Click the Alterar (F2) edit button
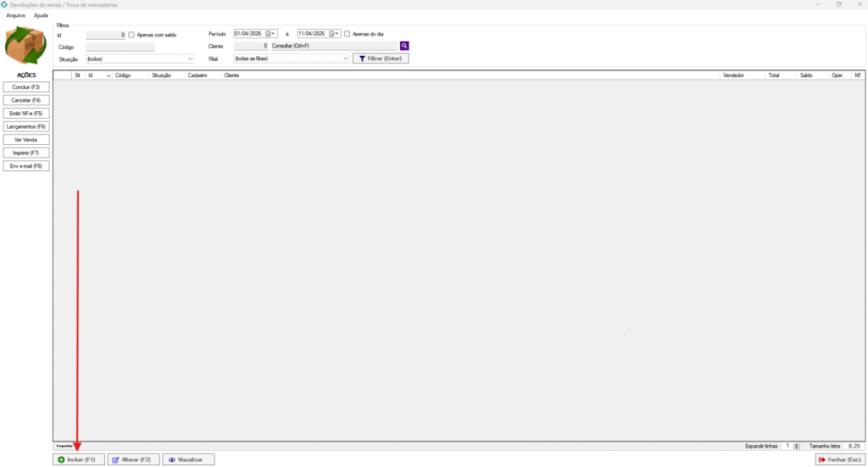 [132, 459]
